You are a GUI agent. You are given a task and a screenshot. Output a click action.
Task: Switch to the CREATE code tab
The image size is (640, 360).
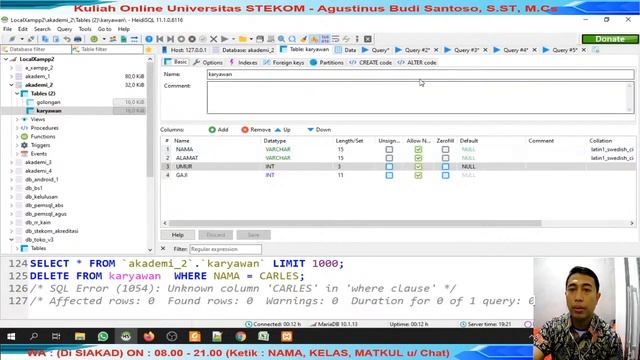371,62
